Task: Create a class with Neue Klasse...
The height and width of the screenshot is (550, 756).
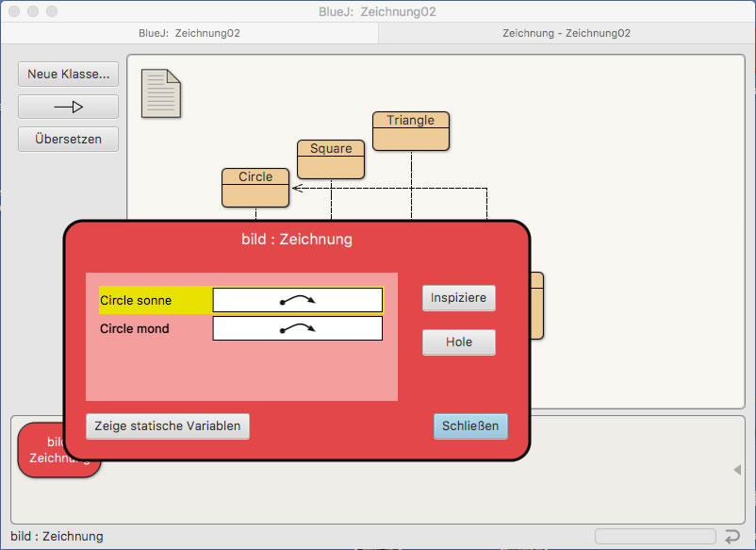Action: 68,75
